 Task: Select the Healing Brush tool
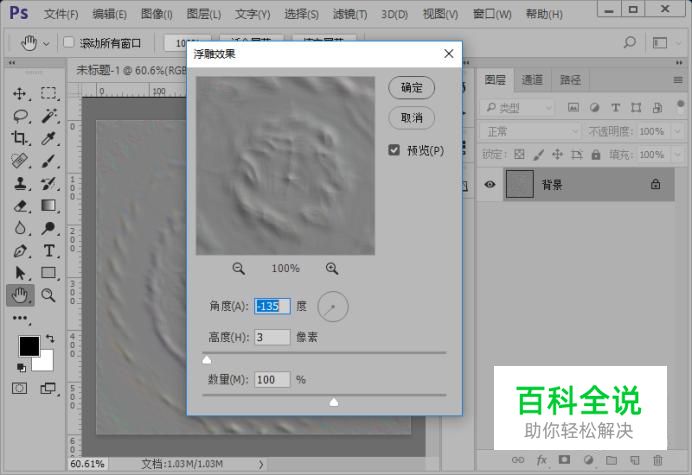pos(20,161)
